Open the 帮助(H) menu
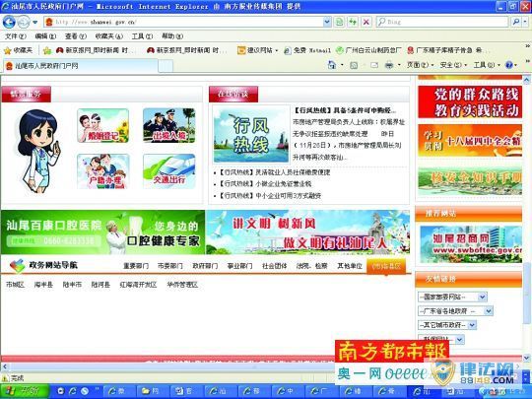The image size is (532, 399). 172,36
